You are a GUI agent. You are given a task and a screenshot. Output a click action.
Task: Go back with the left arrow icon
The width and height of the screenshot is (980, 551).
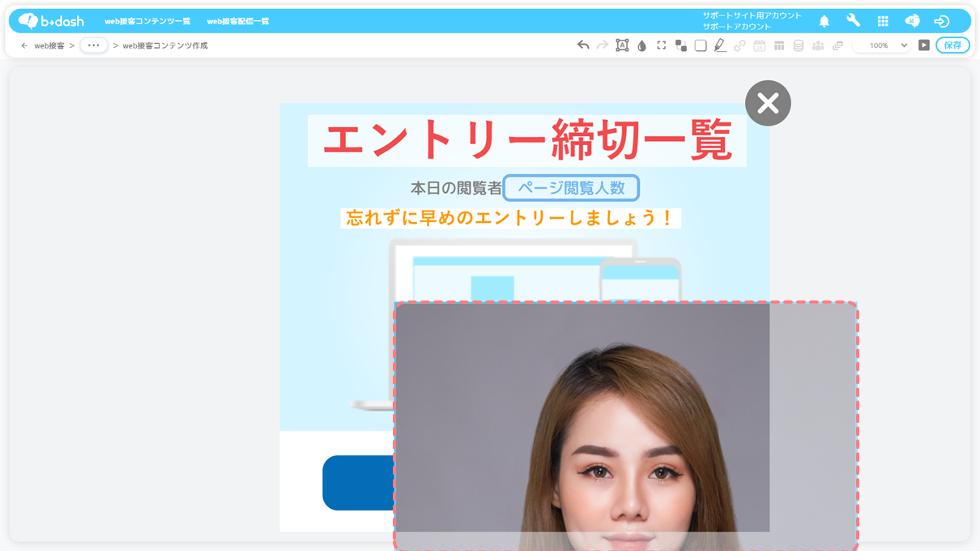(x=24, y=45)
